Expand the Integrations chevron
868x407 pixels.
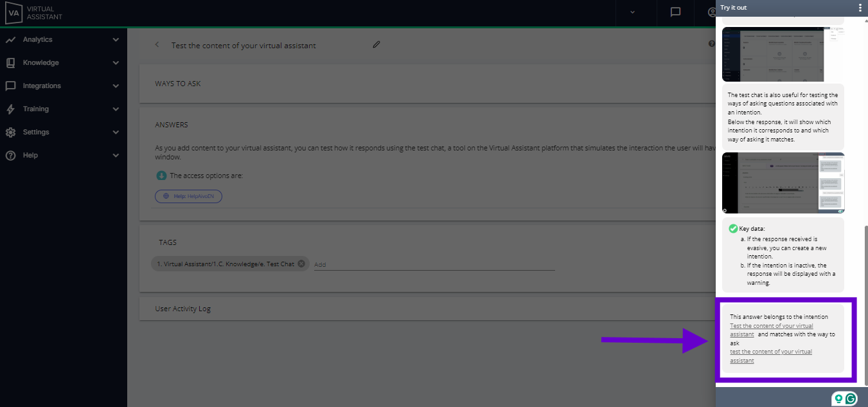(x=116, y=86)
